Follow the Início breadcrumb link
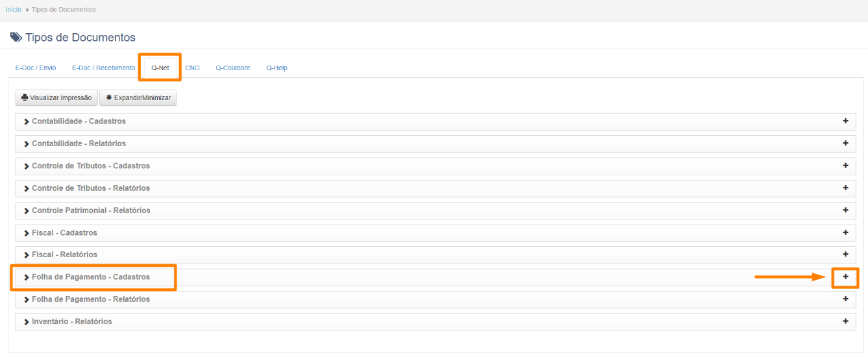The width and height of the screenshot is (868, 361). pyautogui.click(x=13, y=10)
